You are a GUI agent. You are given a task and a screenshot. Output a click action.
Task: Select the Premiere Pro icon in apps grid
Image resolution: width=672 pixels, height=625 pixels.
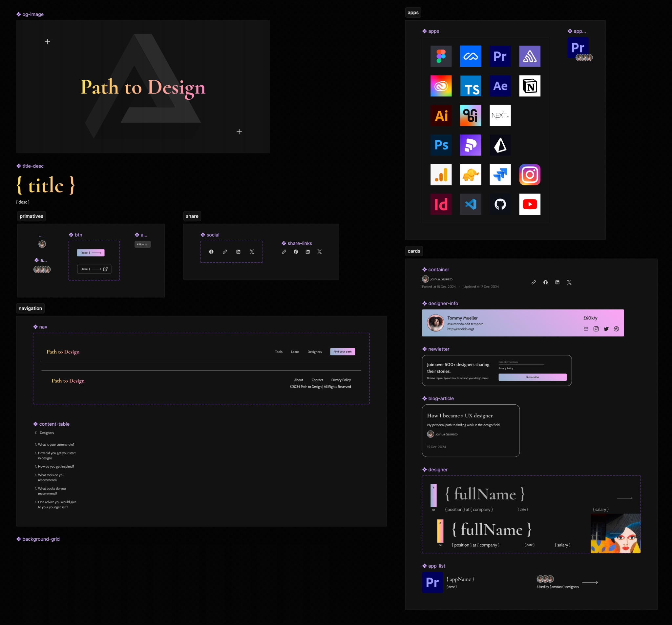500,56
